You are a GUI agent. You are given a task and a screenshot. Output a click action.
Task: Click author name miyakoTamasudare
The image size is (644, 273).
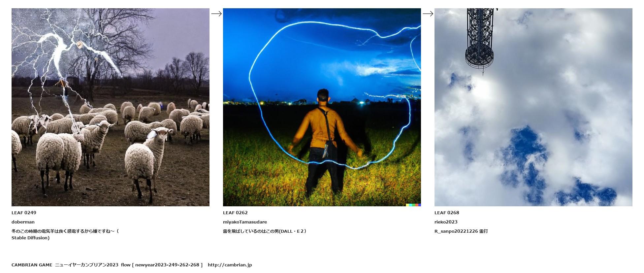tap(245, 222)
